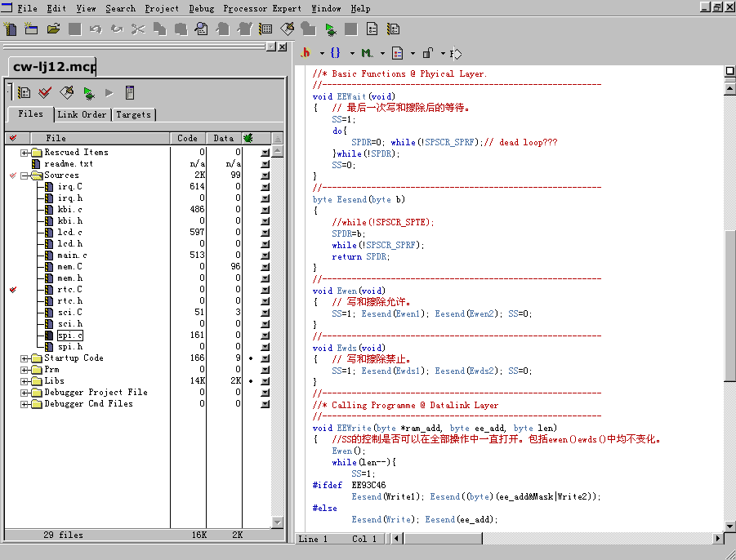Expand the Rescued Items folder
Screen dimensions: 736x560
[x=25, y=153]
